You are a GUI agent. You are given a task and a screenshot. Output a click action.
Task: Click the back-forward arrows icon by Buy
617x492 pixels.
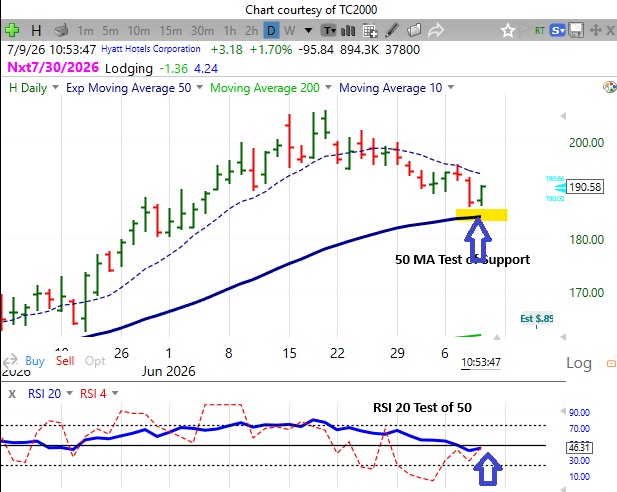[10, 360]
